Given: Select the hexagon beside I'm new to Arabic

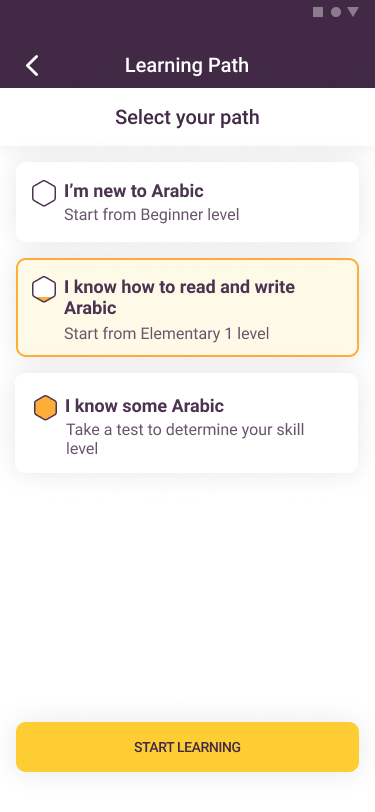Looking at the screenshot, I should click(x=44, y=193).
